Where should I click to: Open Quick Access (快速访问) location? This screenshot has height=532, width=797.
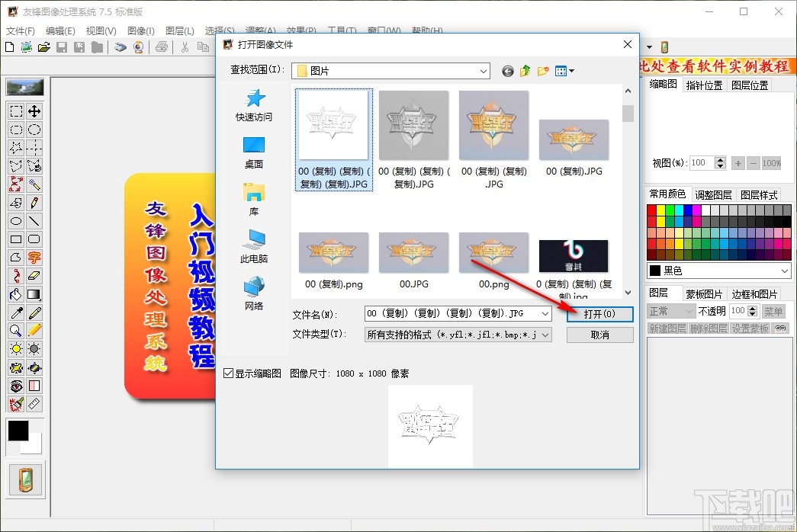[254, 106]
